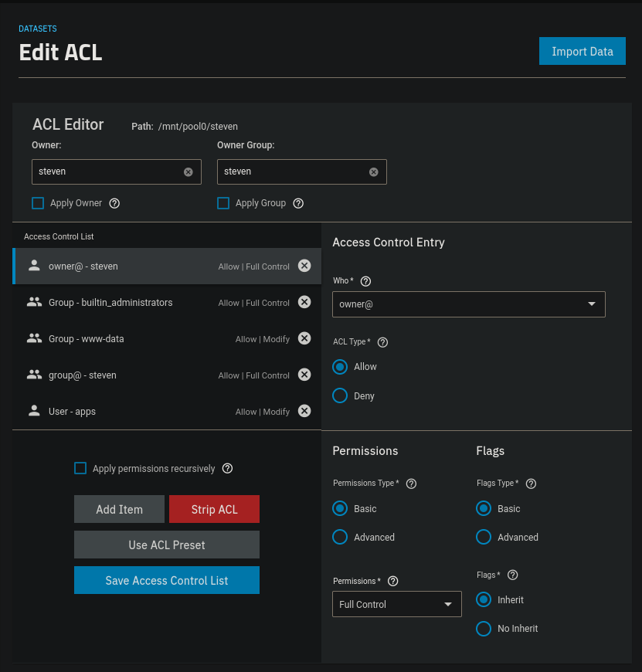Save Access Control List
This screenshot has height=672, width=642.
point(167,580)
